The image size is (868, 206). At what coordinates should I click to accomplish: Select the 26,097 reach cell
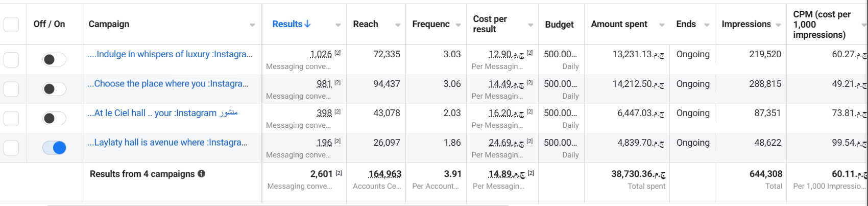click(387, 143)
